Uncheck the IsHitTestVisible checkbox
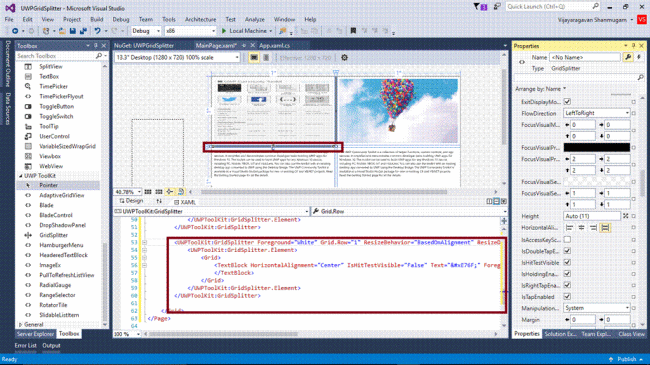Viewport: 650px width, 365px height. point(567,263)
